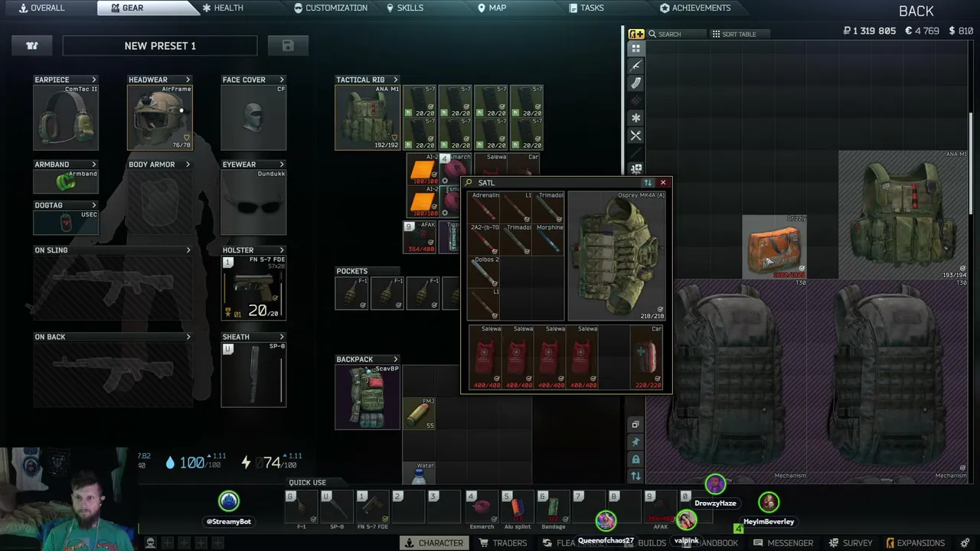Open the Survey screen
Image resolution: width=980 pixels, height=551 pixels.
(x=851, y=543)
